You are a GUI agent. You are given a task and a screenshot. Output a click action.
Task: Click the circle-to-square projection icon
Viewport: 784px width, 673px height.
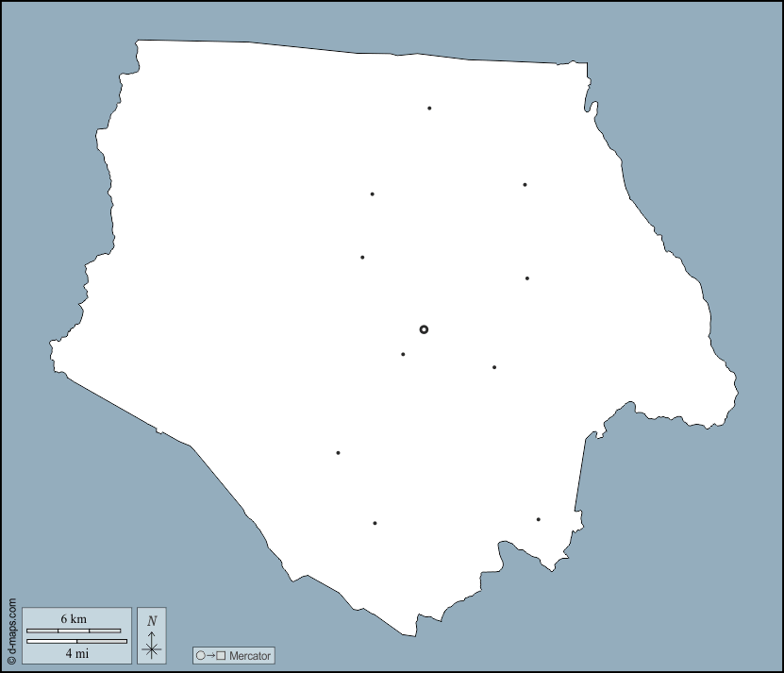pyautogui.click(x=210, y=655)
